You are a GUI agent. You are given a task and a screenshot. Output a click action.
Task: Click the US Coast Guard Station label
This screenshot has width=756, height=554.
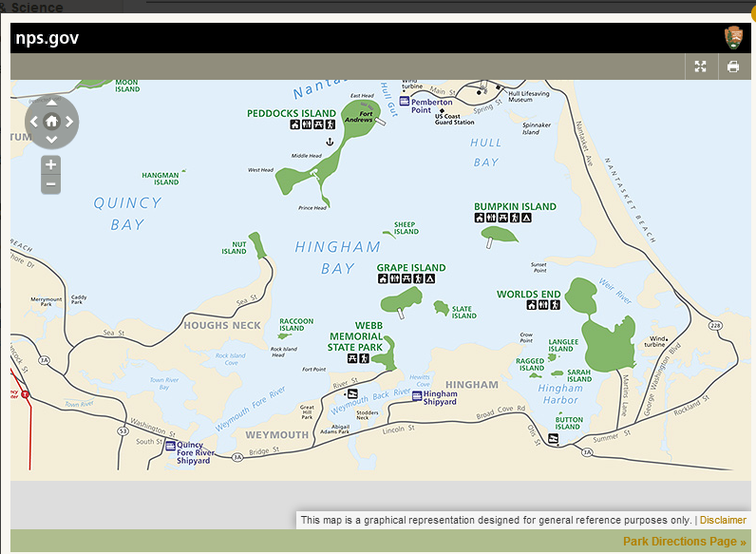[x=454, y=119]
